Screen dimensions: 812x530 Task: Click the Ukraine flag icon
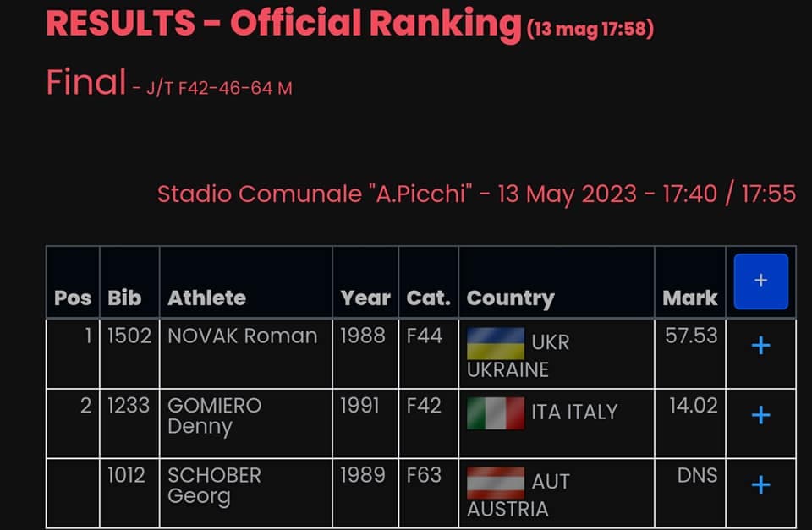[496, 343]
